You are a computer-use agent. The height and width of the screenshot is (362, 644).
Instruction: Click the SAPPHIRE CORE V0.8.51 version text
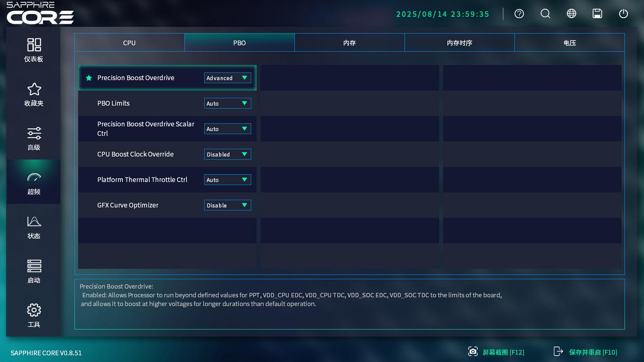pyautogui.click(x=46, y=353)
